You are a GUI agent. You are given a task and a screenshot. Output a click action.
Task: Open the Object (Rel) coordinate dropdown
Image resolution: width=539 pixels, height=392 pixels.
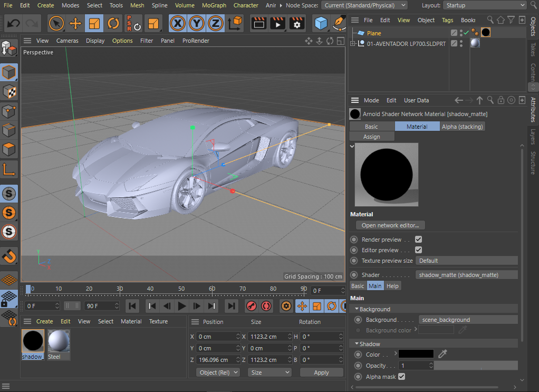218,372
